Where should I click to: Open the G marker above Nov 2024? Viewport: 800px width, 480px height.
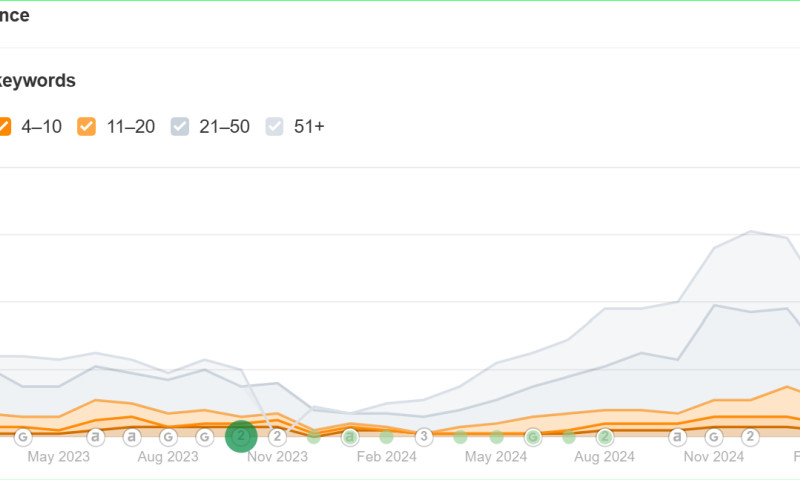click(x=714, y=436)
